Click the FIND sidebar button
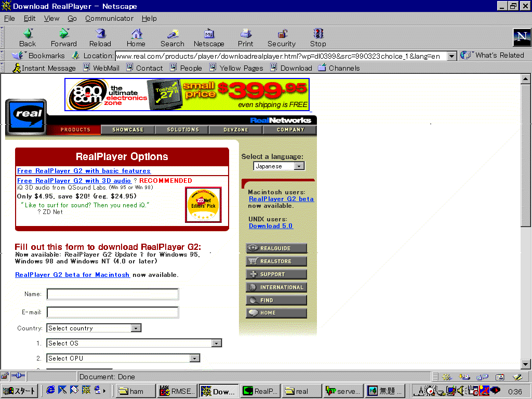The image size is (532, 399). [x=276, y=300]
